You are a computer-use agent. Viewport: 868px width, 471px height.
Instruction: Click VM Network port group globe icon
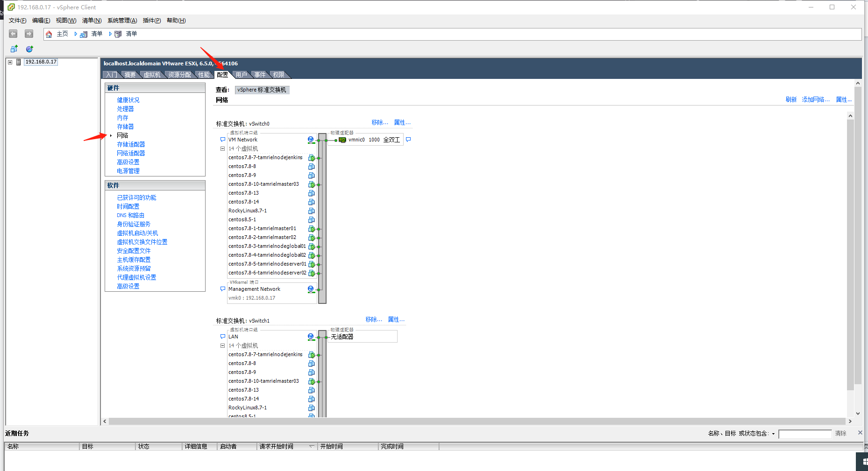pyautogui.click(x=311, y=140)
